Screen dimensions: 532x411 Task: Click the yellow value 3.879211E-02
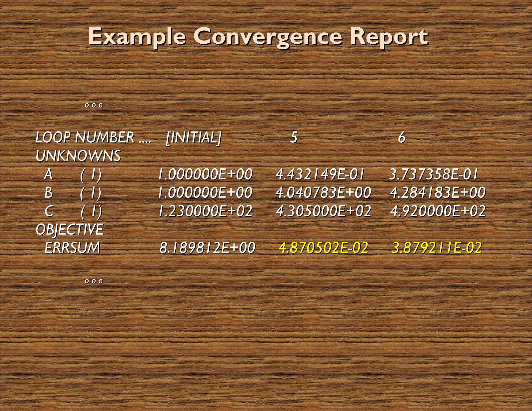click(x=436, y=248)
